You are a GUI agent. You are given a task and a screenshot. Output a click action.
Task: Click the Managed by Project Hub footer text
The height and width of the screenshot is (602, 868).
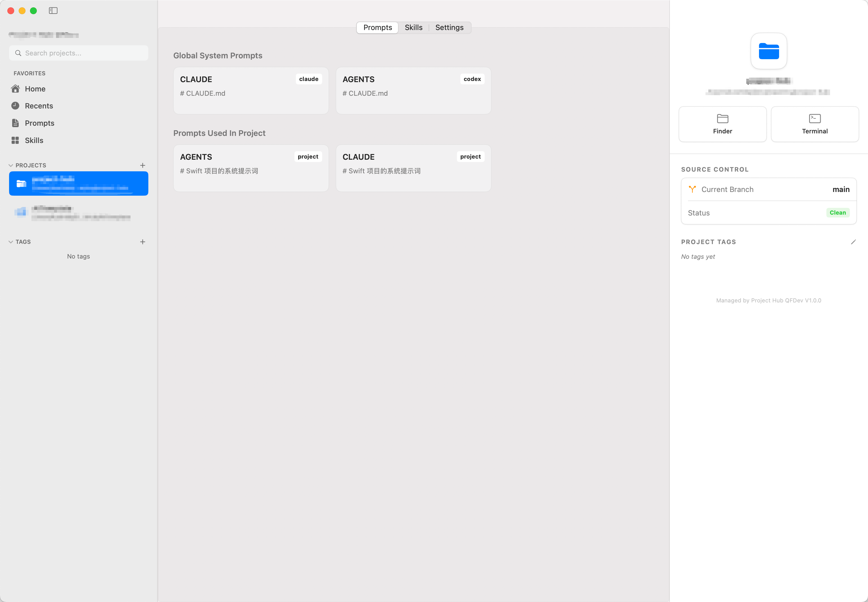768,300
